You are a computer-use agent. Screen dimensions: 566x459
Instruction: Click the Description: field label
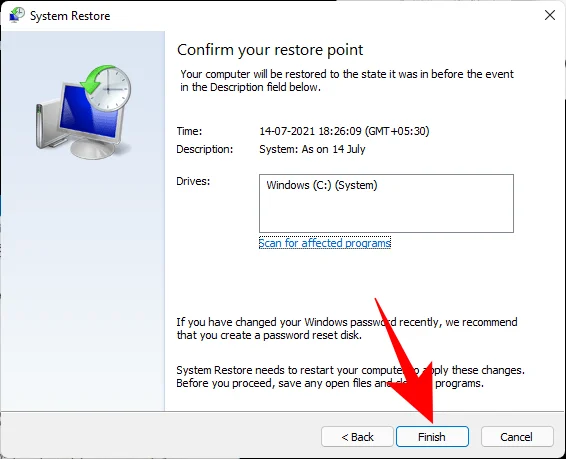pyautogui.click(x=205, y=149)
